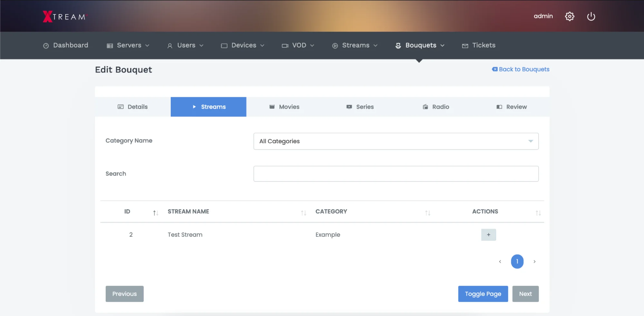This screenshot has height=316, width=644.
Task: Switch to the Movies tab
Action: [284, 107]
